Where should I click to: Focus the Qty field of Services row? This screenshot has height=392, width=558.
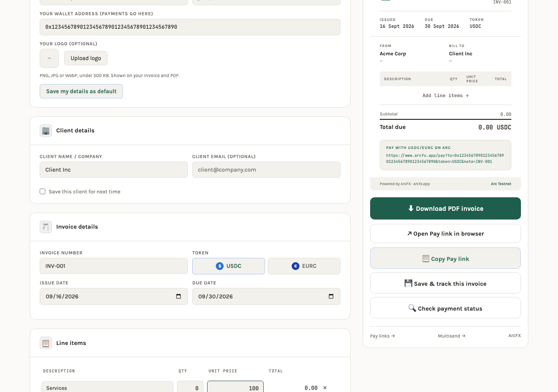coord(190,387)
